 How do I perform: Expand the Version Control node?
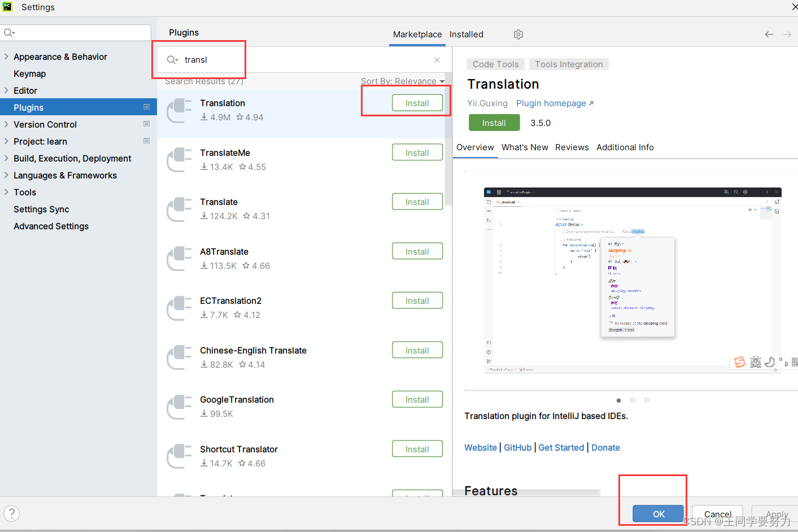[6, 124]
